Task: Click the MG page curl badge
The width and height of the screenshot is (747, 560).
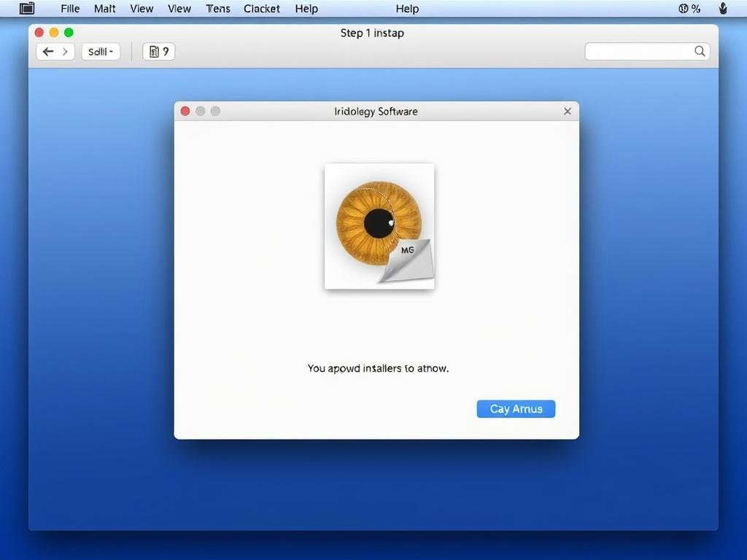Action: [408, 258]
